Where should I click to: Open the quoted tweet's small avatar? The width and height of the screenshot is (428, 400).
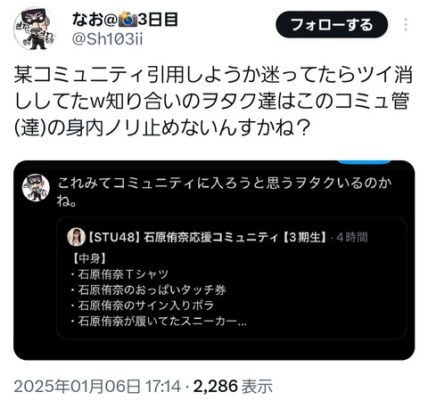pos(36,187)
